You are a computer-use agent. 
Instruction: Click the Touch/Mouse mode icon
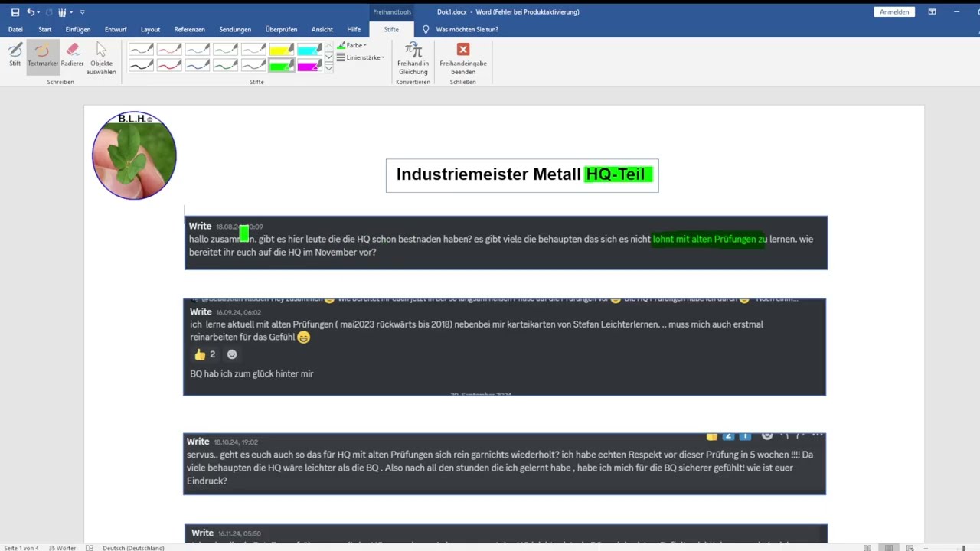click(62, 12)
